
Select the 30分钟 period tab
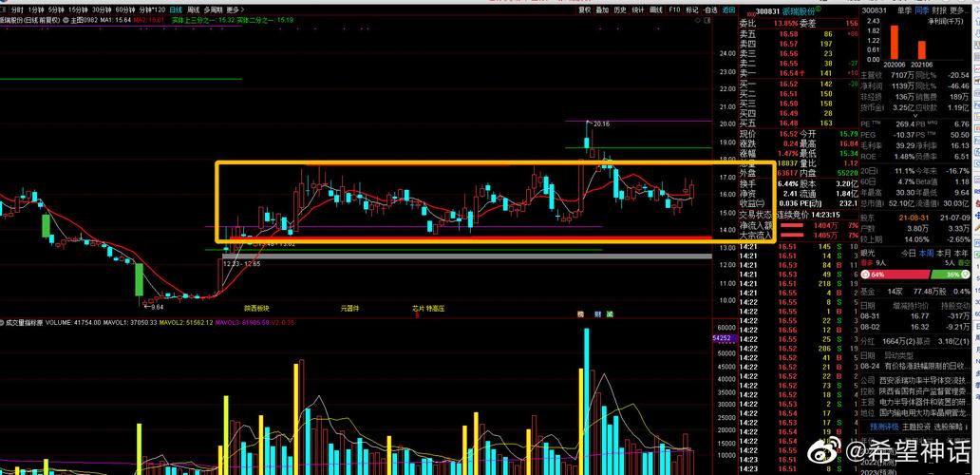[102, 10]
